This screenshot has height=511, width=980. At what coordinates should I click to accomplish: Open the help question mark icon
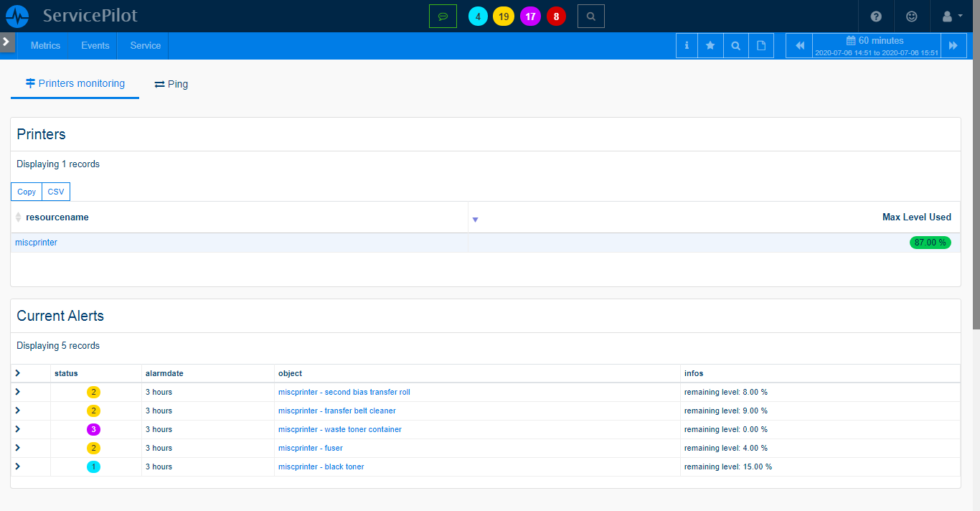click(876, 16)
